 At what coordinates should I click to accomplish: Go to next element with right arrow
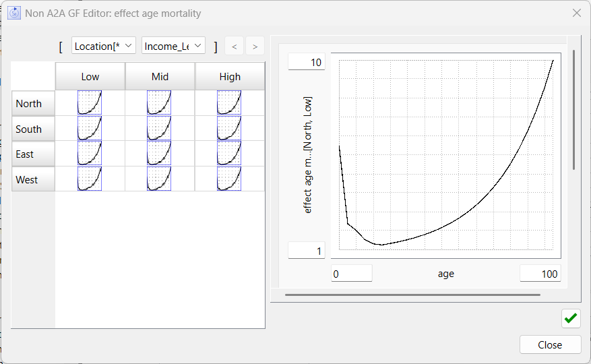click(255, 47)
